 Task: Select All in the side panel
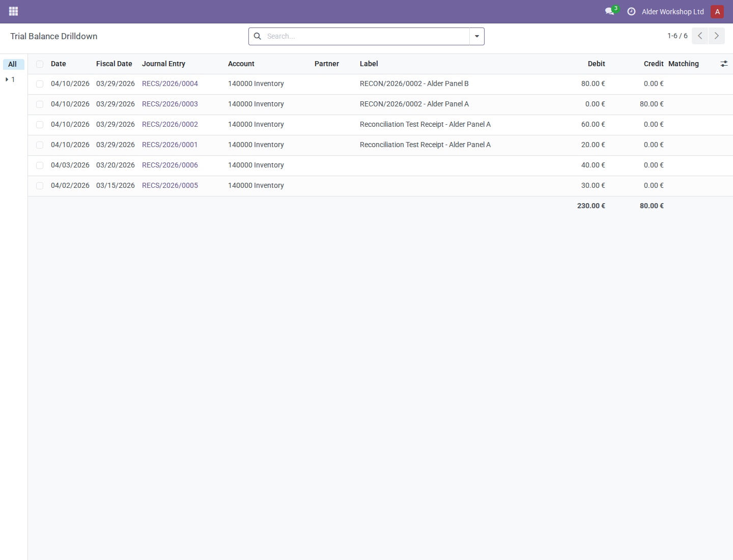(13, 64)
